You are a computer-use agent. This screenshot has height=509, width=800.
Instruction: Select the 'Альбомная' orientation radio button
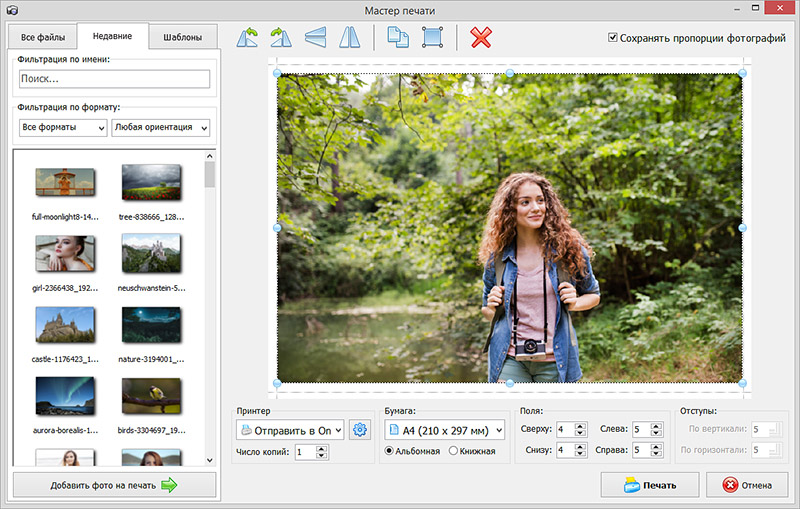[x=390, y=451]
